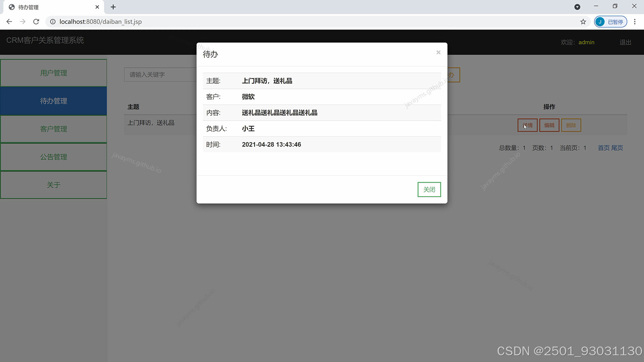The height and width of the screenshot is (362, 644).
Task: Open the 关于 sidebar item
Action: click(x=54, y=185)
